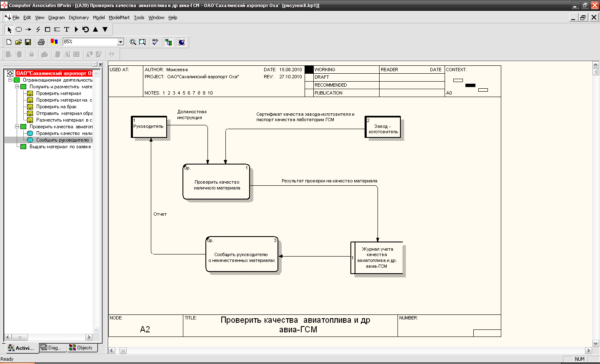
Task: Choose the data store tool icon
Action: coord(57,30)
